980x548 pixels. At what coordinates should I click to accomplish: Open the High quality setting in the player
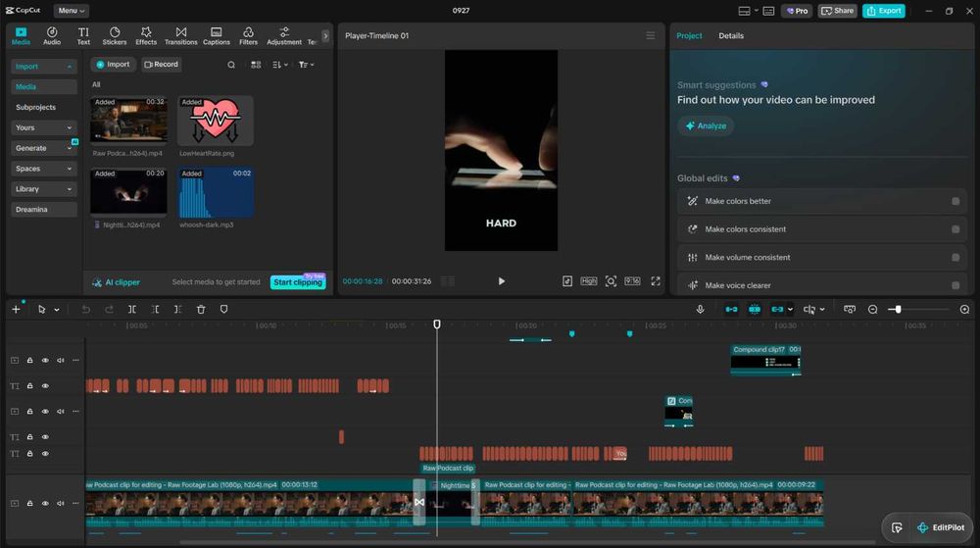(x=588, y=281)
